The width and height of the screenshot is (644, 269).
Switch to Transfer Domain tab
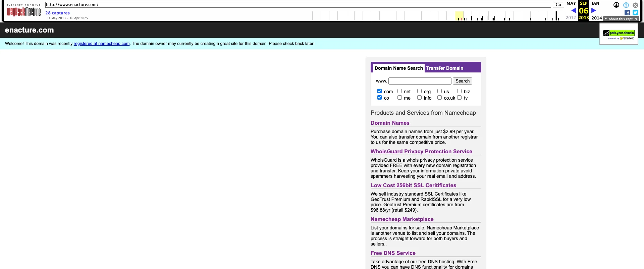click(444, 68)
